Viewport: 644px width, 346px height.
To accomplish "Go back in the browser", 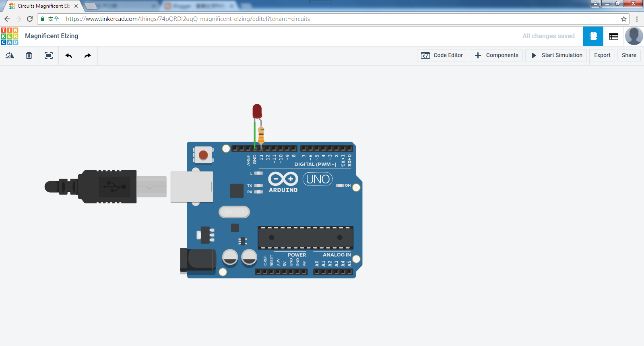I will coord(7,19).
